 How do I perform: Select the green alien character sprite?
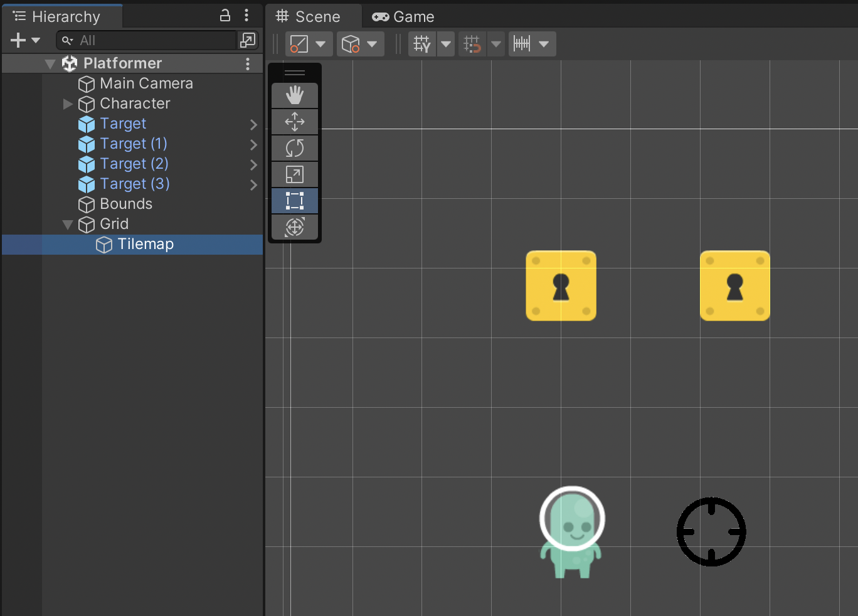pyautogui.click(x=571, y=534)
